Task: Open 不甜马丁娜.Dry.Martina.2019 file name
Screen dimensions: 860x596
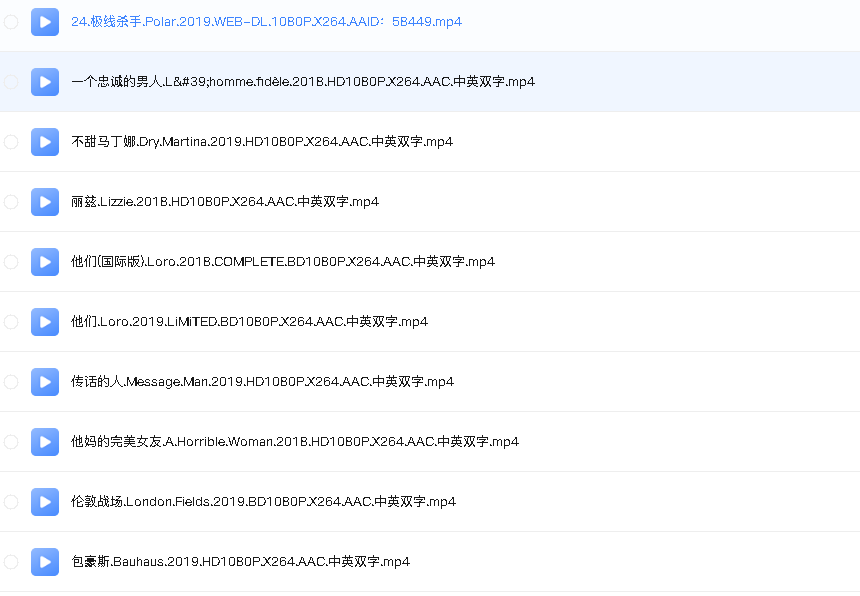Action: [262, 142]
